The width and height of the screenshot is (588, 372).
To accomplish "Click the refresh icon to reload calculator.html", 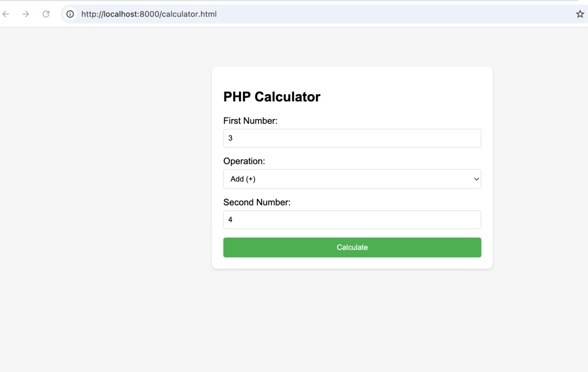I will click(x=46, y=14).
